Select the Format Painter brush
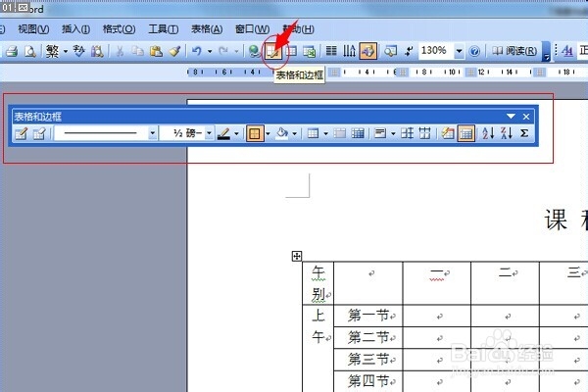The height and width of the screenshot is (392, 588). pyautogui.click(x=174, y=51)
